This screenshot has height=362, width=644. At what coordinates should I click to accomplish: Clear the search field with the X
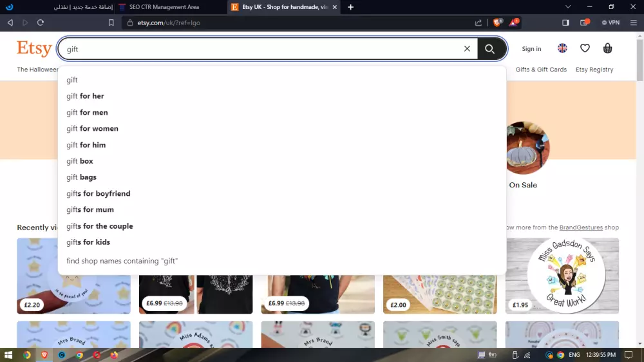click(467, 48)
